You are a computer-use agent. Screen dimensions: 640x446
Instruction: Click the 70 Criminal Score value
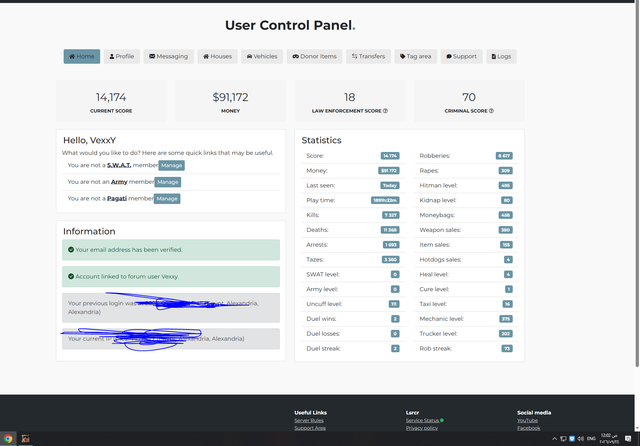click(469, 97)
